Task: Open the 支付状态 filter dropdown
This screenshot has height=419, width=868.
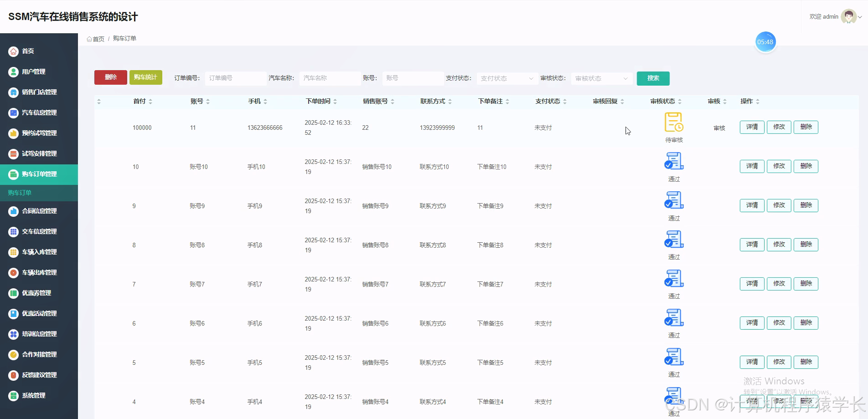Action: pyautogui.click(x=506, y=78)
